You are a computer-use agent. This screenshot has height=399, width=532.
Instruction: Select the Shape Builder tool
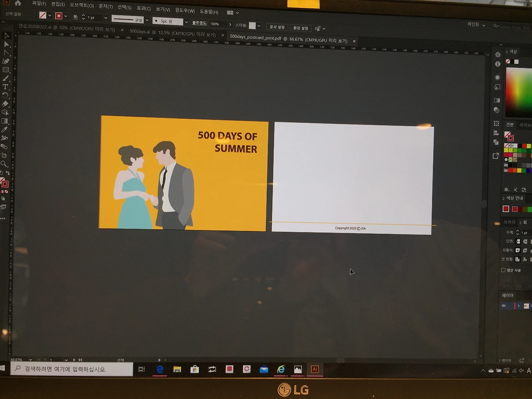pyautogui.click(x=5, y=112)
